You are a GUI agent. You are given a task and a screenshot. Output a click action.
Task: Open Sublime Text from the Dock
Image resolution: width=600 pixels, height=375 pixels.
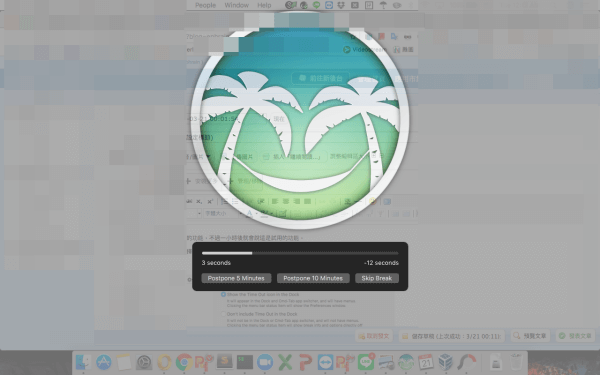coord(225,362)
